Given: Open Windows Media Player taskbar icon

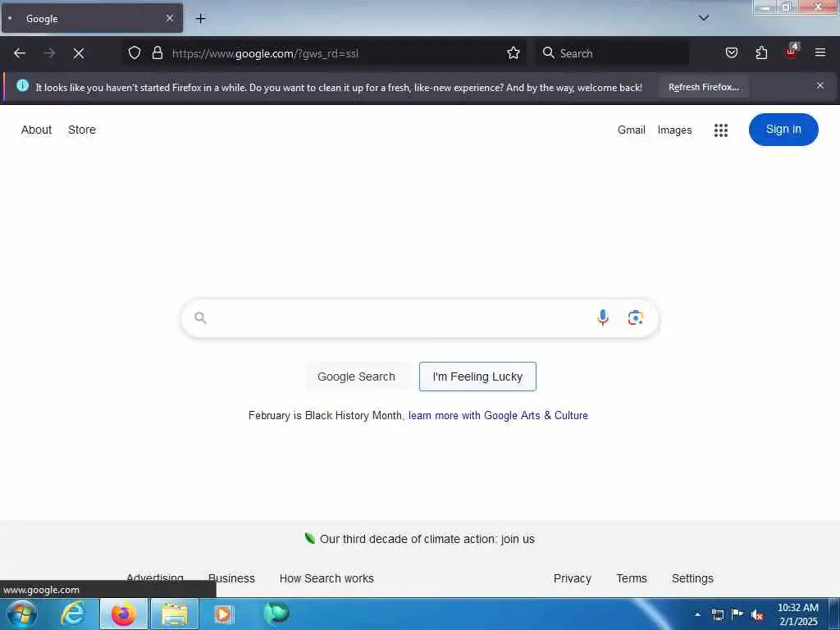Looking at the screenshot, I should pyautogui.click(x=223, y=614).
